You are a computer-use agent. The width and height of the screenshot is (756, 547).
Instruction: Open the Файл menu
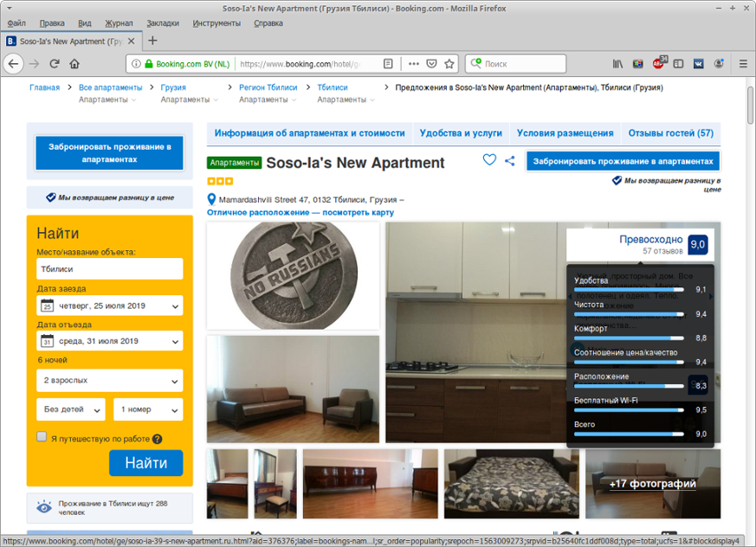click(16, 23)
